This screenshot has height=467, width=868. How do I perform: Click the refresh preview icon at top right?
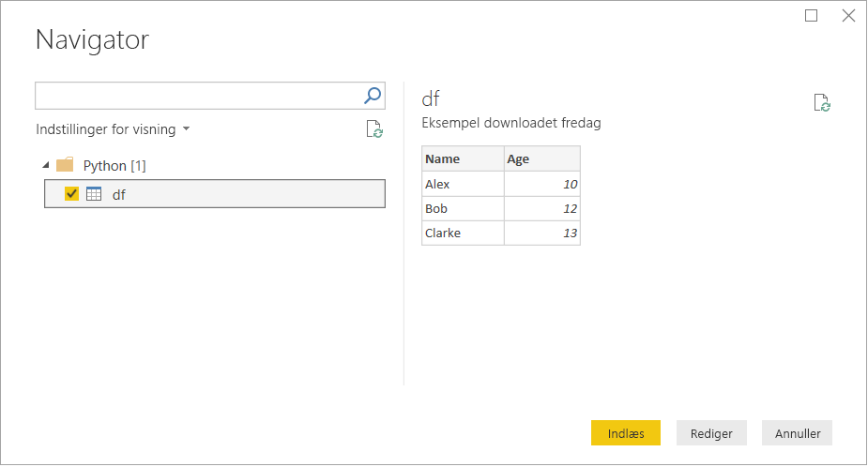click(822, 103)
